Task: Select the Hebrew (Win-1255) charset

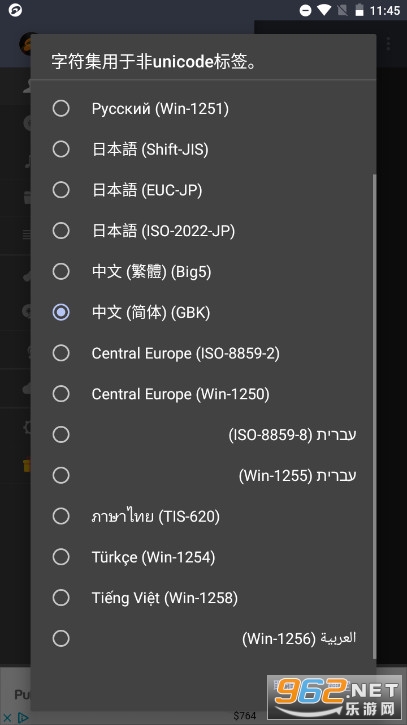Action: [x=204, y=475]
